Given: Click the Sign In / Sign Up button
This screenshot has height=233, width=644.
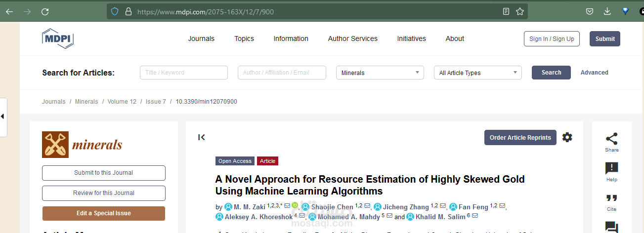Looking at the screenshot, I should click(x=552, y=39).
